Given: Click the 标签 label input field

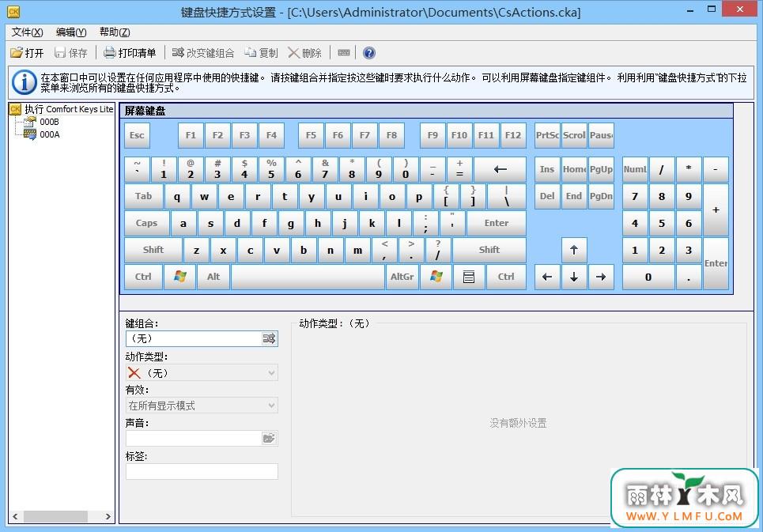Looking at the screenshot, I should (202, 471).
